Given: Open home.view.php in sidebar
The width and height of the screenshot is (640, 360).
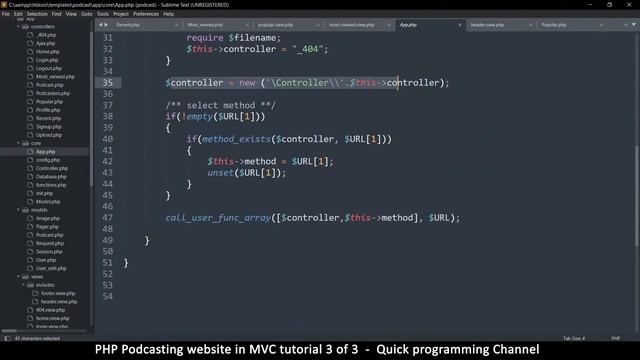Looking at the screenshot, I should point(53,318).
